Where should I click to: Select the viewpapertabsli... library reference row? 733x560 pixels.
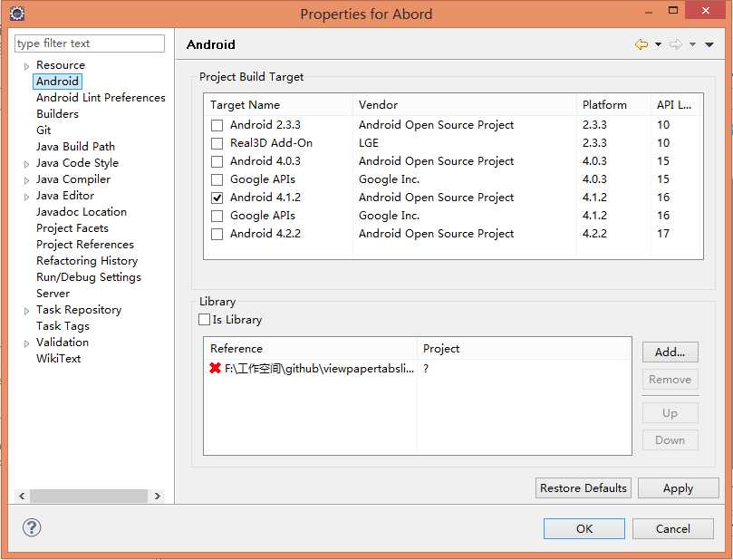(x=418, y=369)
